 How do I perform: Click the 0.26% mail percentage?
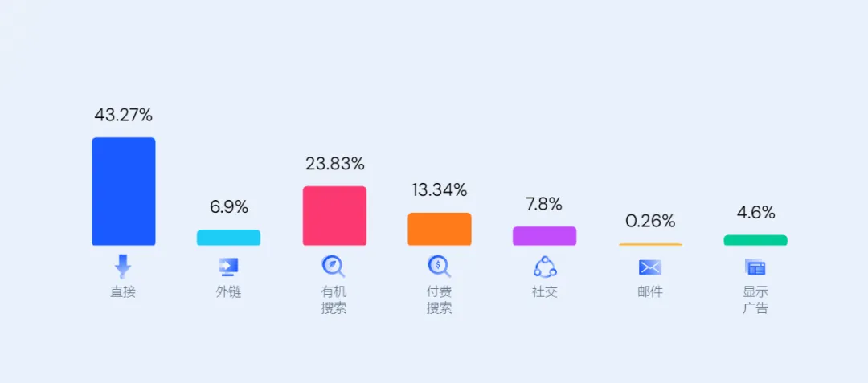point(650,222)
